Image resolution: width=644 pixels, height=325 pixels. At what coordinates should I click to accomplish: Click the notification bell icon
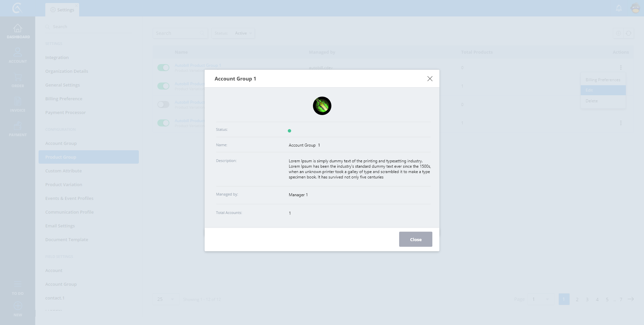click(619, 8)
